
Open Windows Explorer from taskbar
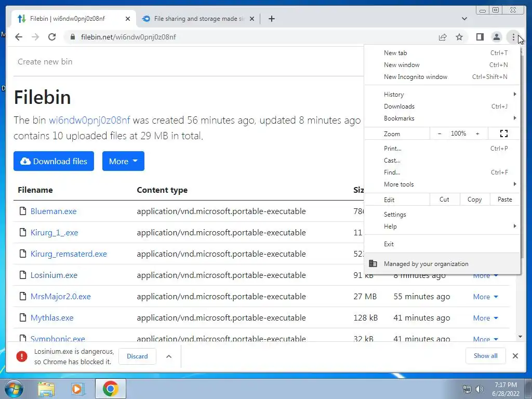point(46,389)
